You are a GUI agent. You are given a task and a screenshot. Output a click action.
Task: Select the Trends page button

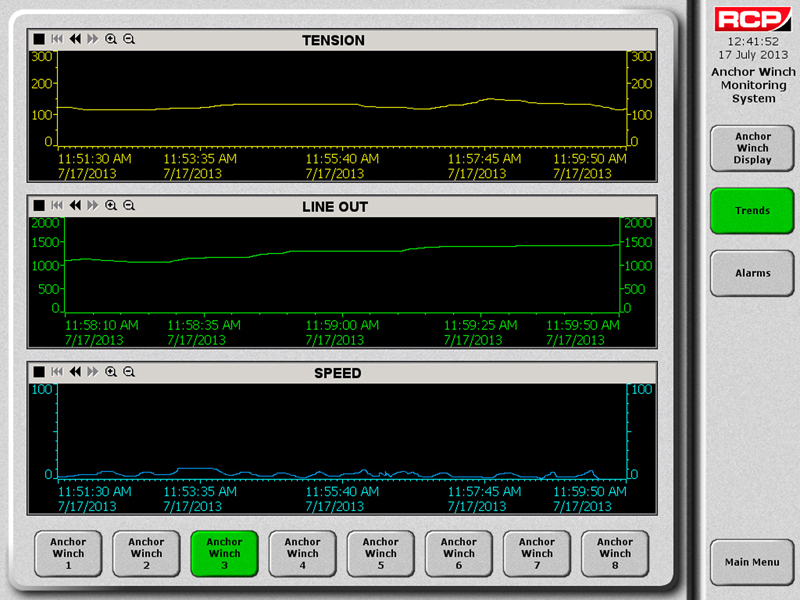[x=752, y=211]
